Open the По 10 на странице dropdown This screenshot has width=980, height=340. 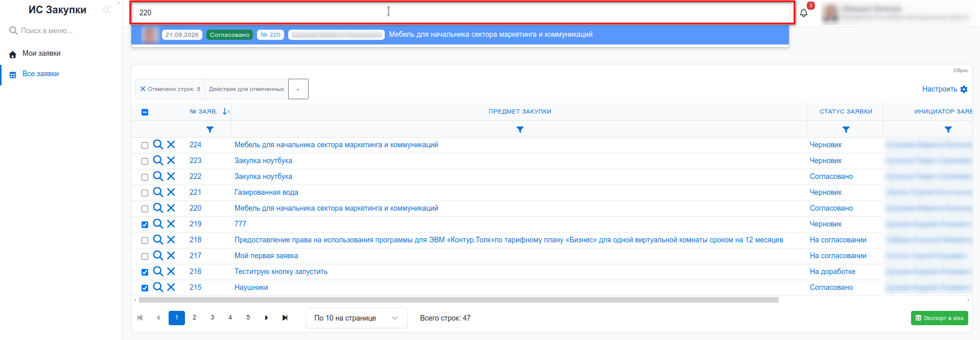[357, 318]
